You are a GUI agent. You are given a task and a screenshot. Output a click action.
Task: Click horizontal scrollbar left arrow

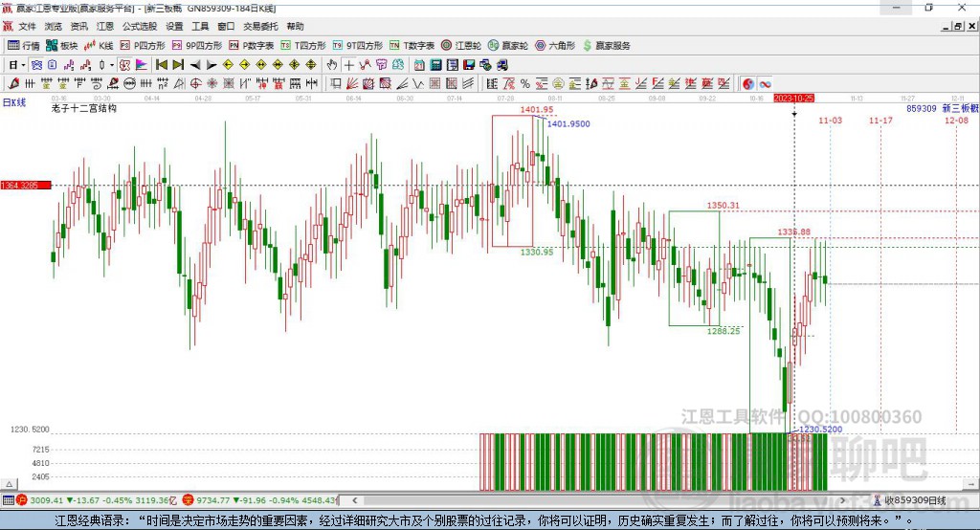[x=354, y=500]
